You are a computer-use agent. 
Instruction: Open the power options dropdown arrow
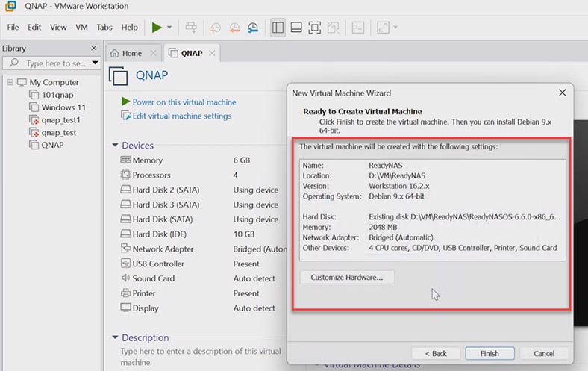(169, 28)
